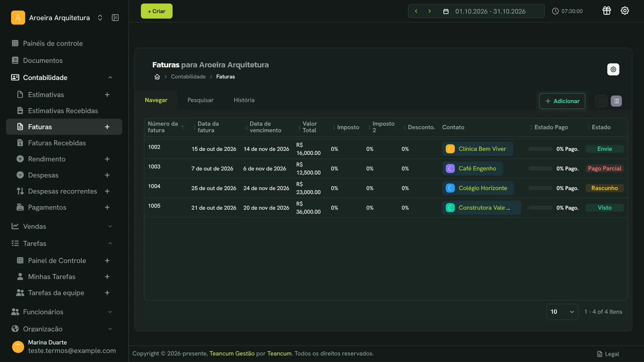This screenshot has height=362, width=644.
Task: Click payment progress bar for invoice 1005
Action: pyautogui.click(x=540, y=208)
